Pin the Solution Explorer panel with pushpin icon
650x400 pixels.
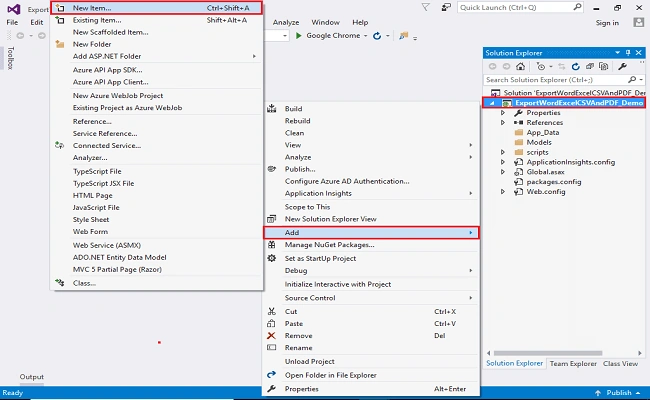[628, 53]
